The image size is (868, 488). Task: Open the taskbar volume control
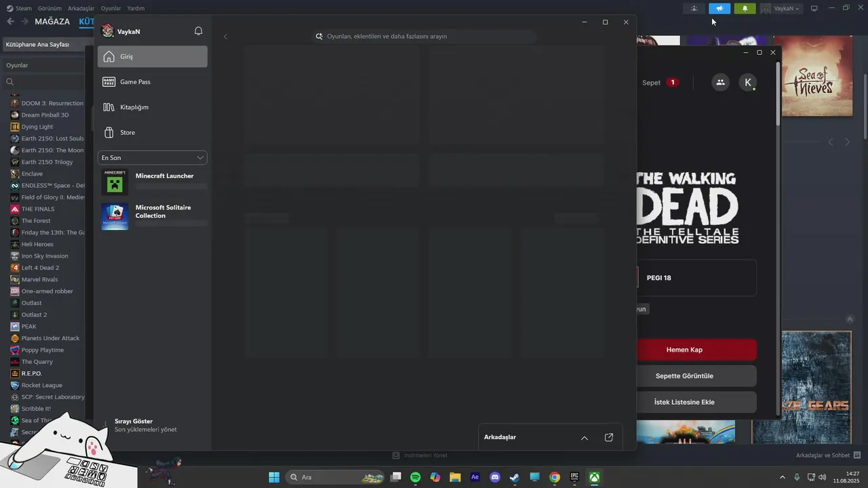point(823,477)
